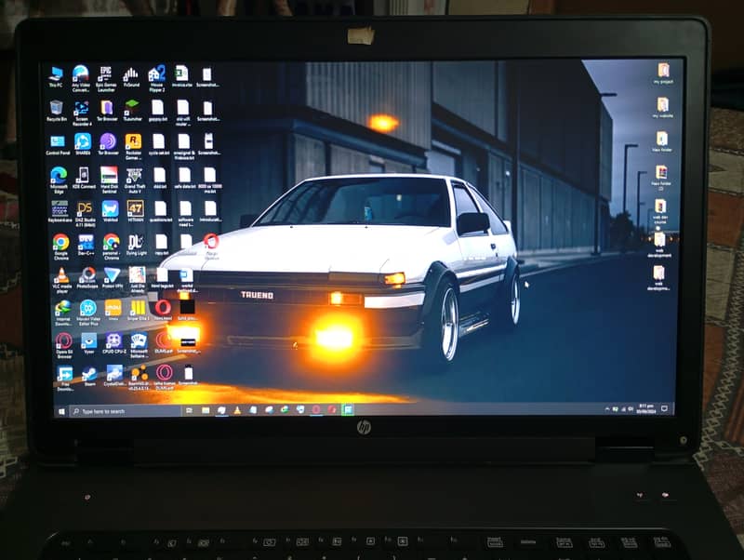Select the Steam desktop shortcut

click(89, 373)
